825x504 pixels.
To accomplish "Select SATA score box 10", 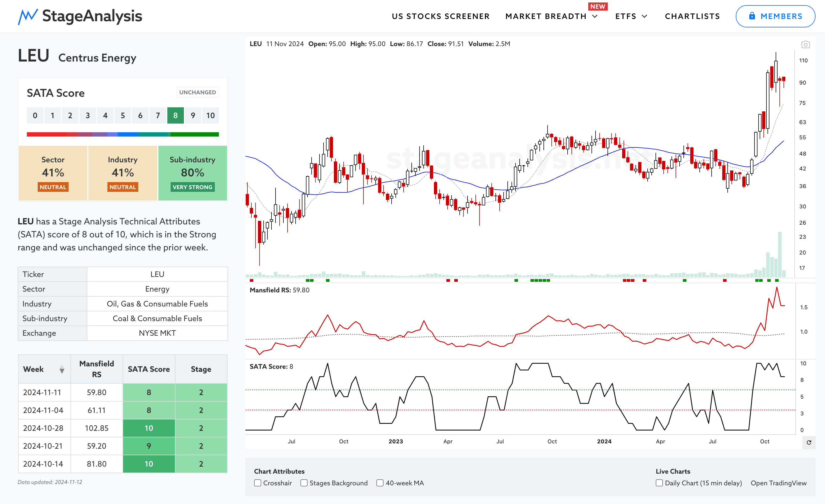I will 210,115.
